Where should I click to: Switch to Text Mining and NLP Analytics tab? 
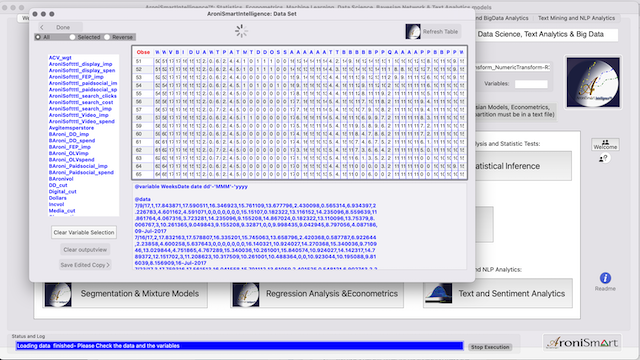576,18
